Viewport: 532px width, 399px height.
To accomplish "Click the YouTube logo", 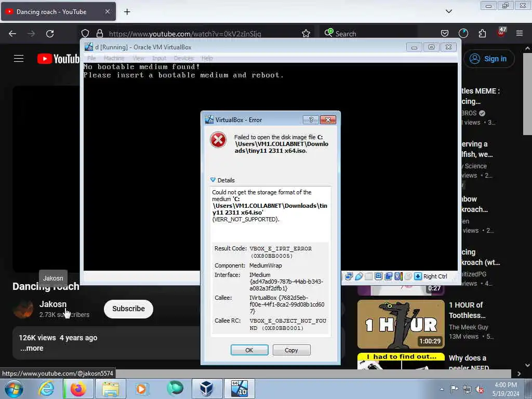I will pyautogui.click(x=58, y=59).
